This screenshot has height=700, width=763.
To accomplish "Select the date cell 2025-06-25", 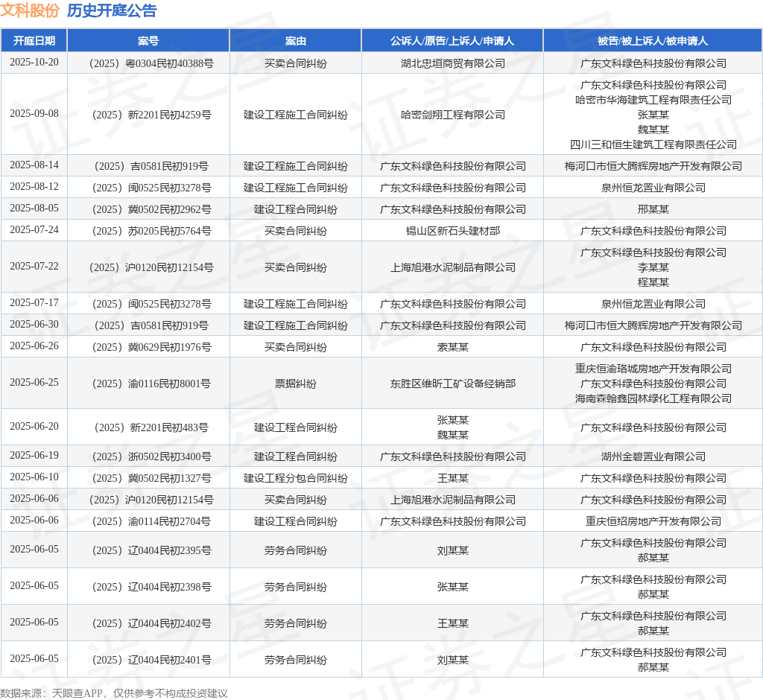I will coord(34,382).
